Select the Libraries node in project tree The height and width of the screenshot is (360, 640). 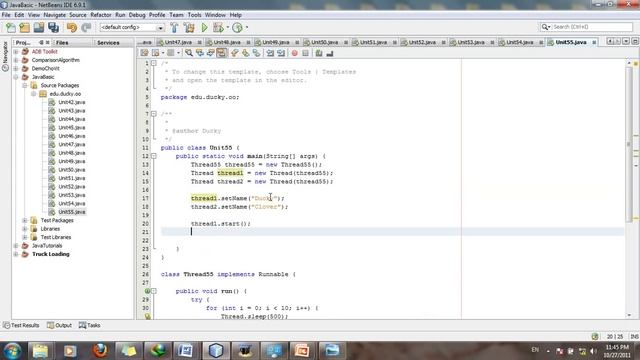[x=45, y=229]
